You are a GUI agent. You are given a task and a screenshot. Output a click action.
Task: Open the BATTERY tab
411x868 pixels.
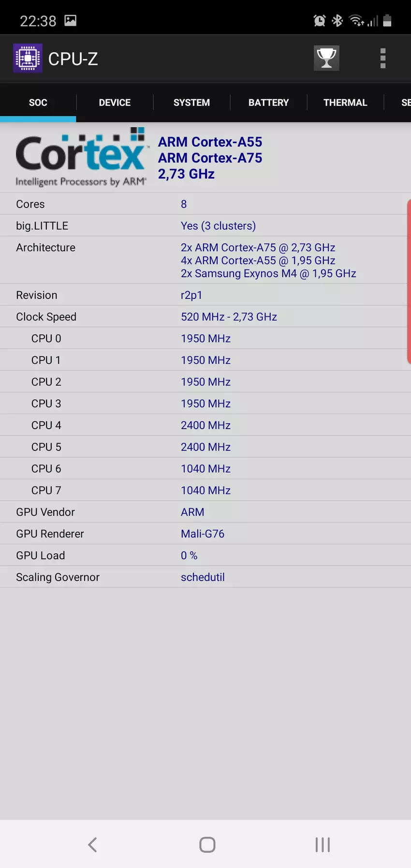[x=268, y=103]
